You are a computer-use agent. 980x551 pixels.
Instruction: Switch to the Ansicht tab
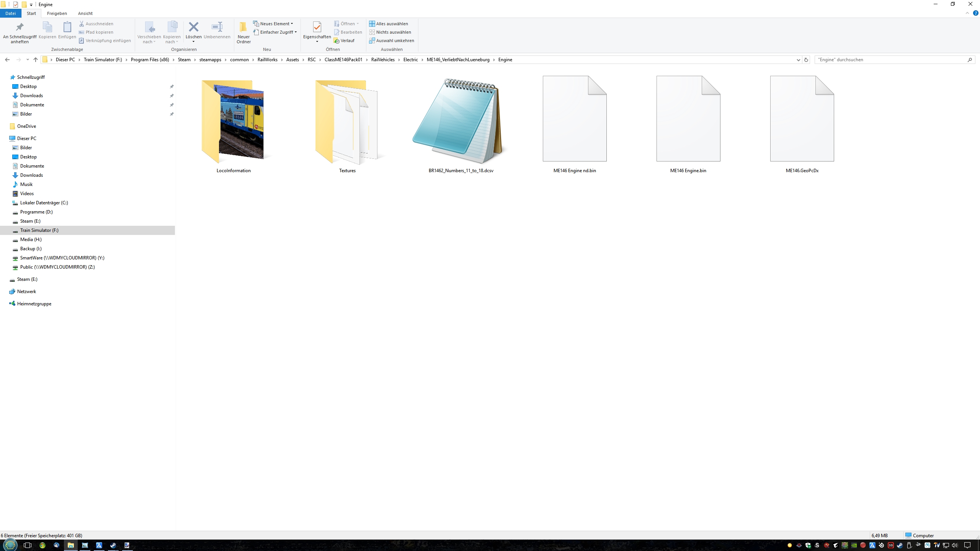coord(85,13)
